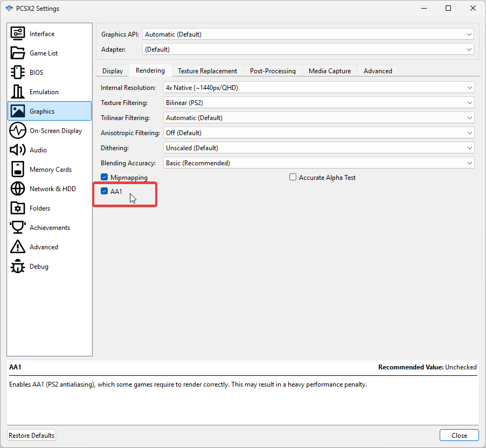The width and height of the screenshot is (486, 448).
Task: Click the Achievements trophy icon
Action: pos(18,227)
